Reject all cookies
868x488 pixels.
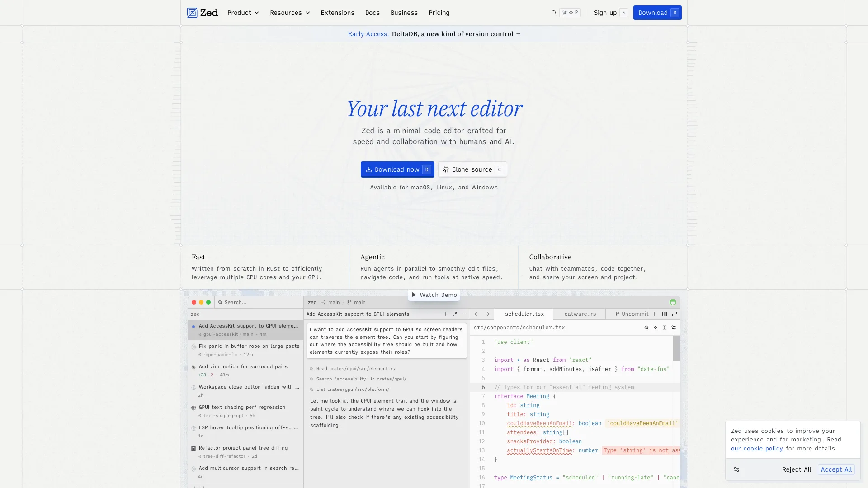click(797, 469)
